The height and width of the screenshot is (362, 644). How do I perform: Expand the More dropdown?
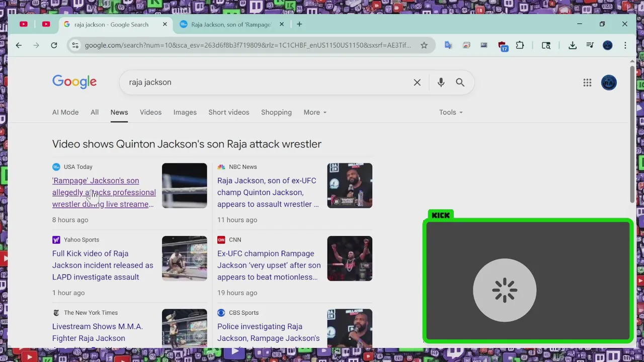[x=315, y=112]
